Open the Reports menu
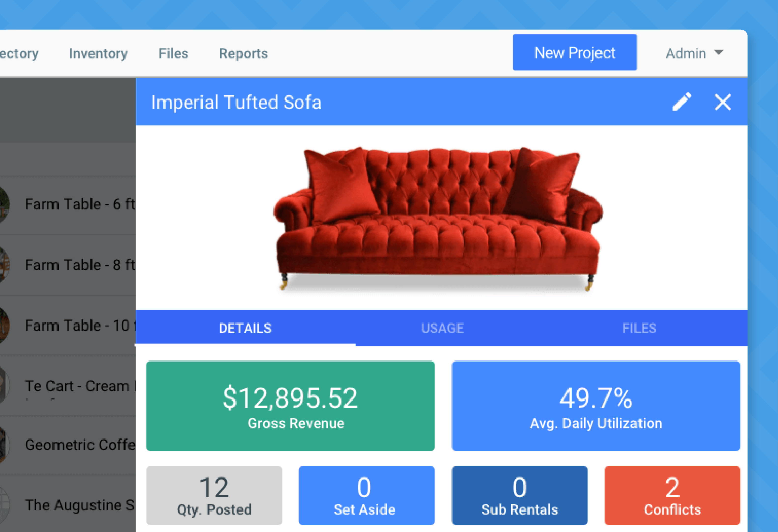 coord(243,54)
